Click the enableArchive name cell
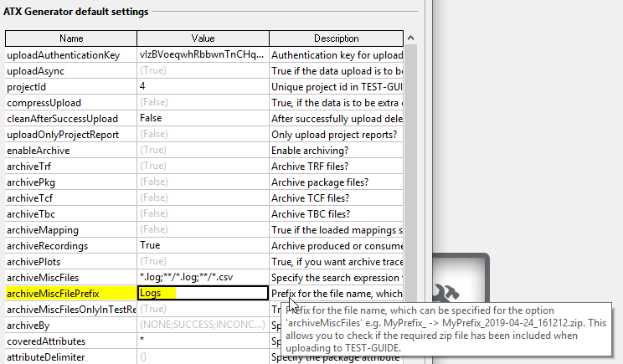The image size is (623, 364). coord(71,150)
